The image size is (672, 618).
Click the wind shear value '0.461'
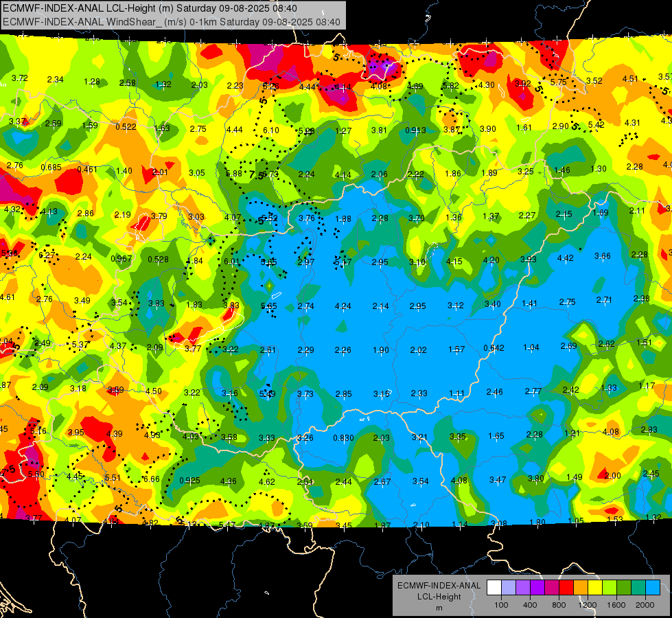[x=87, y=170]
